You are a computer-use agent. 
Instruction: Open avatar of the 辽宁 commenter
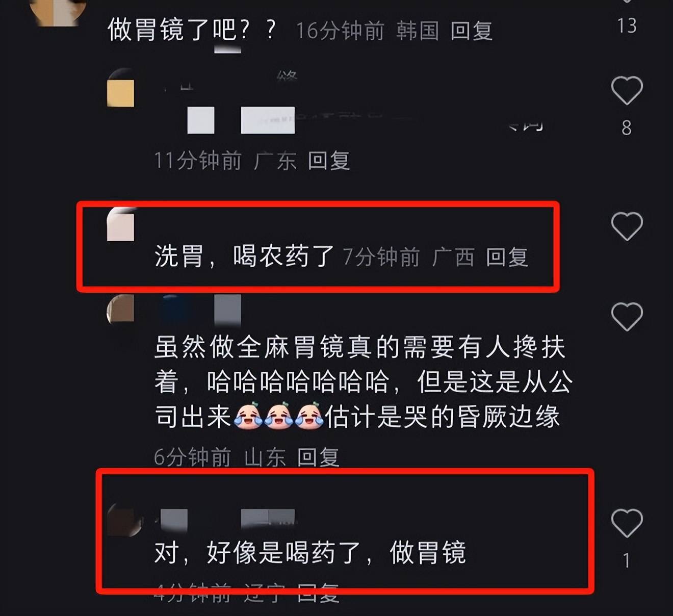pos(124,520)
